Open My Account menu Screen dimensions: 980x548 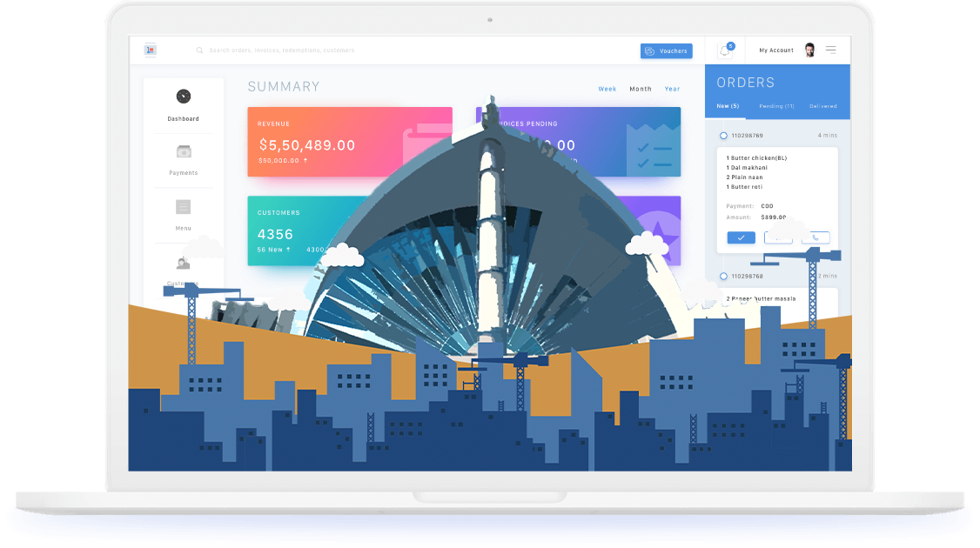[775, 50]
